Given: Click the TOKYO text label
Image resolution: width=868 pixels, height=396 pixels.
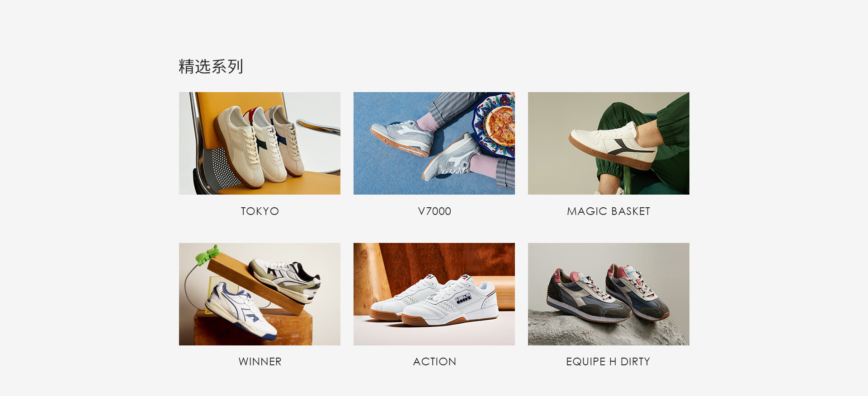Looking at the screenshot, I should (260, 211).
